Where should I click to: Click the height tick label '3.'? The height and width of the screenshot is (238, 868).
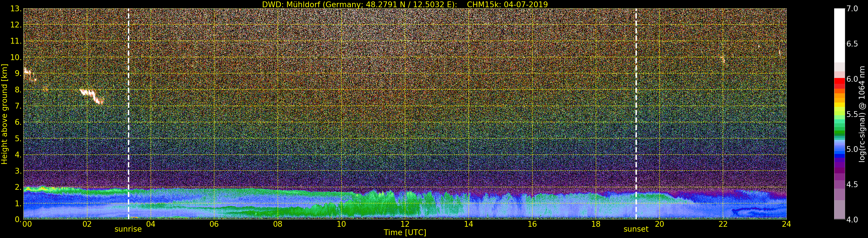click(x=18, y=171)
